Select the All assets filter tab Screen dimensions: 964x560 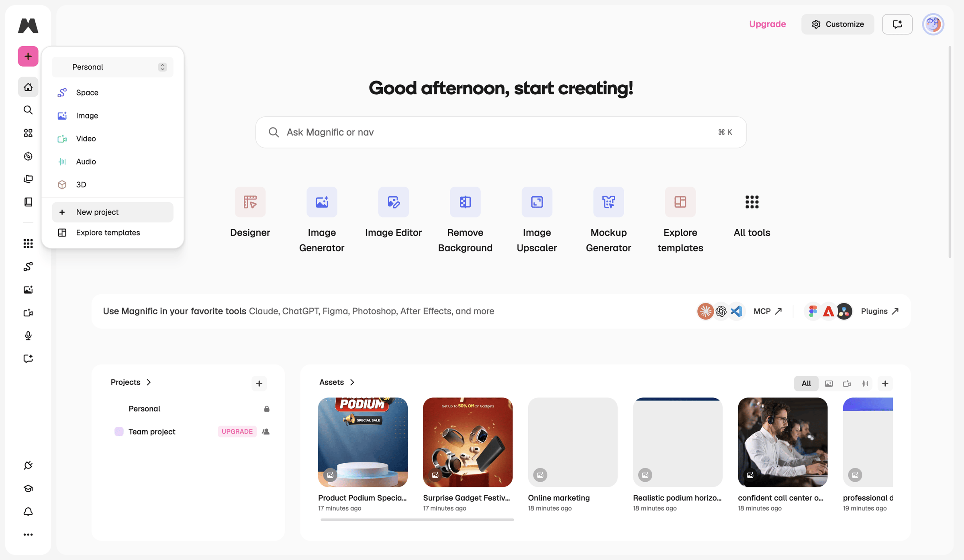tap(806, 383)
